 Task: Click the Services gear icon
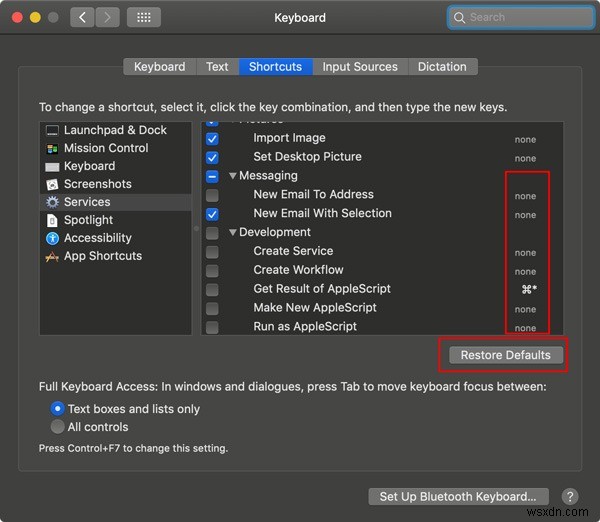tap(52, 202)
